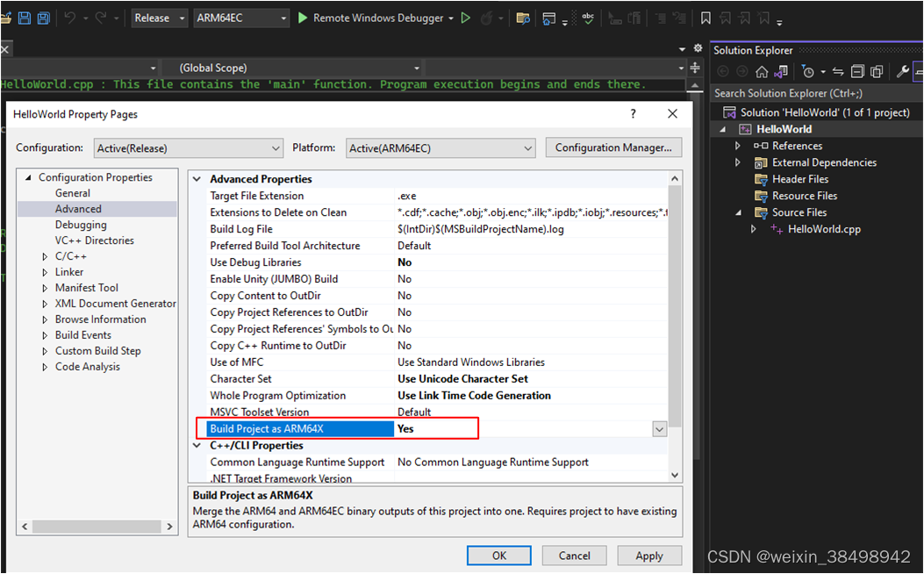924x574 pixels.
Task: Select the Resource Files folder
Action: coord(805,196)
